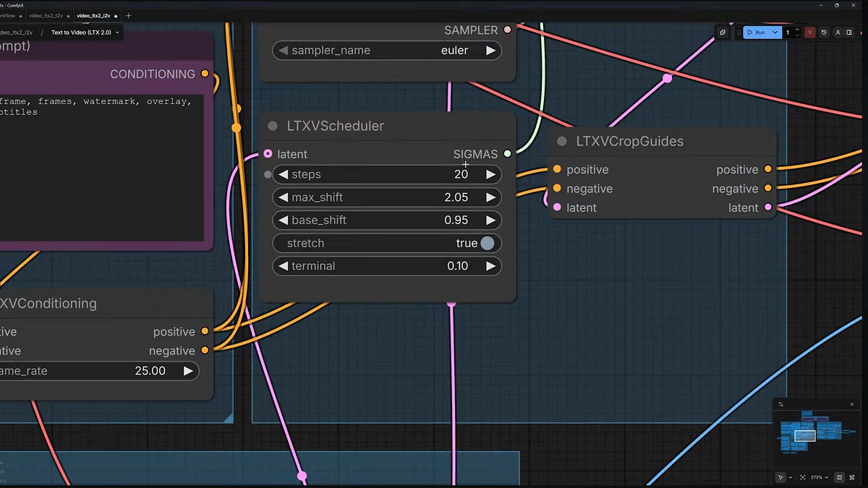The height and width of the screenshot is (488, 868).
Task: Toggle the minimap visibility icon
Action: click(x=839, y=477)
